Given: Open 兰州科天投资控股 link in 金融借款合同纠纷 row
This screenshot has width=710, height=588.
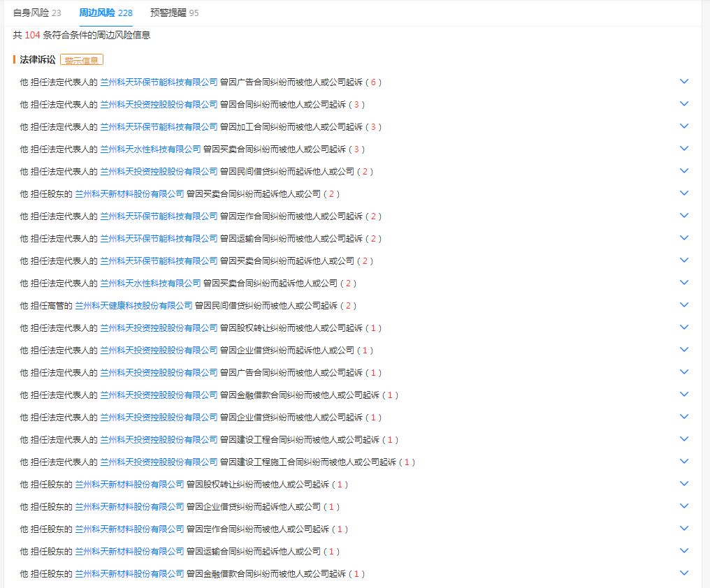Looking at the screenshot, I should [159, 395].
